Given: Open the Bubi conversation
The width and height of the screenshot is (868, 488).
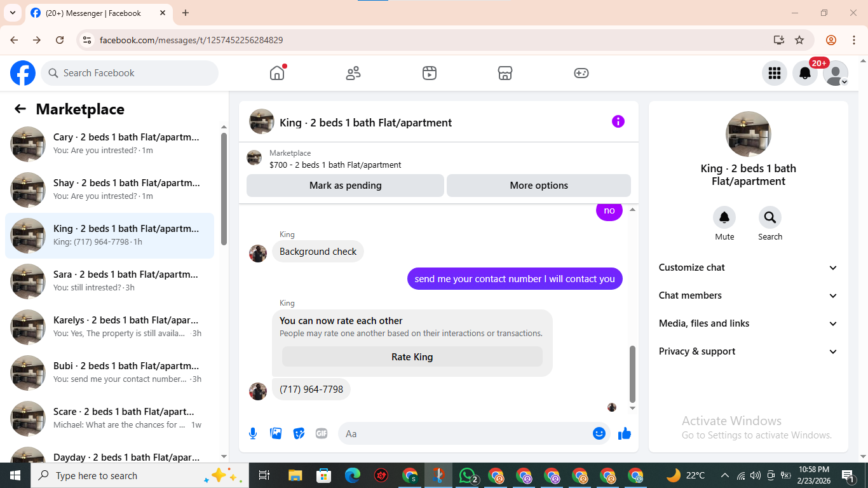Looking at the screenshot, I should click(109, 373).
